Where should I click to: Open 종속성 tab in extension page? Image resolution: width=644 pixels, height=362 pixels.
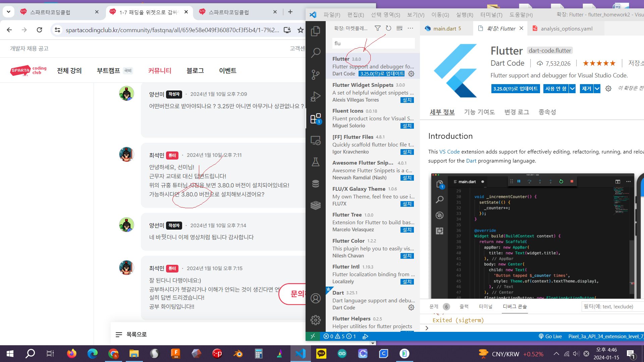[x=547, y=112]
